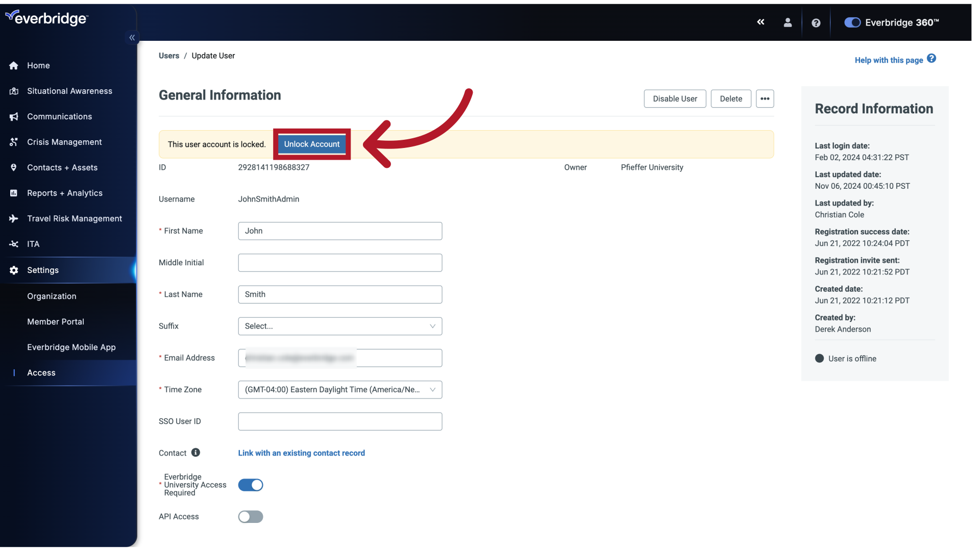980x551 pixels.
Task: Toggle API Access switch off
Action: coord(251,516)
